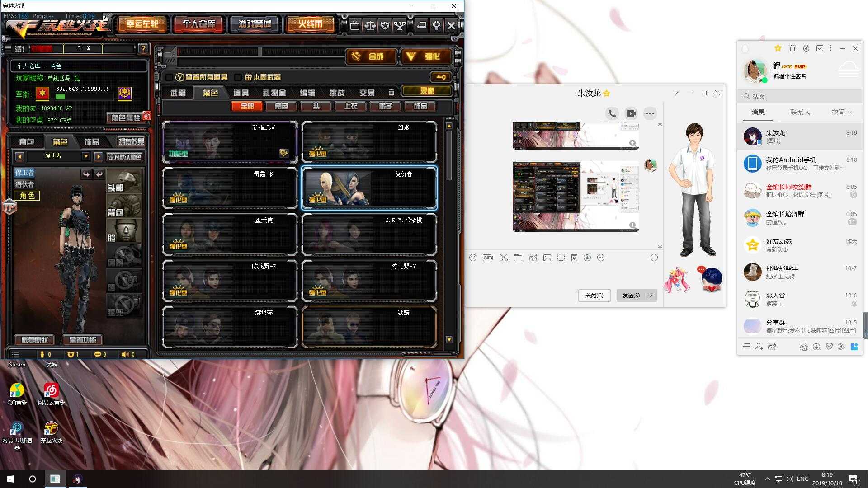The width and height of the screenshot is (868, 488).
Task: Focus the 搜索 search field in QQ
Action: [x=800, y=96]
